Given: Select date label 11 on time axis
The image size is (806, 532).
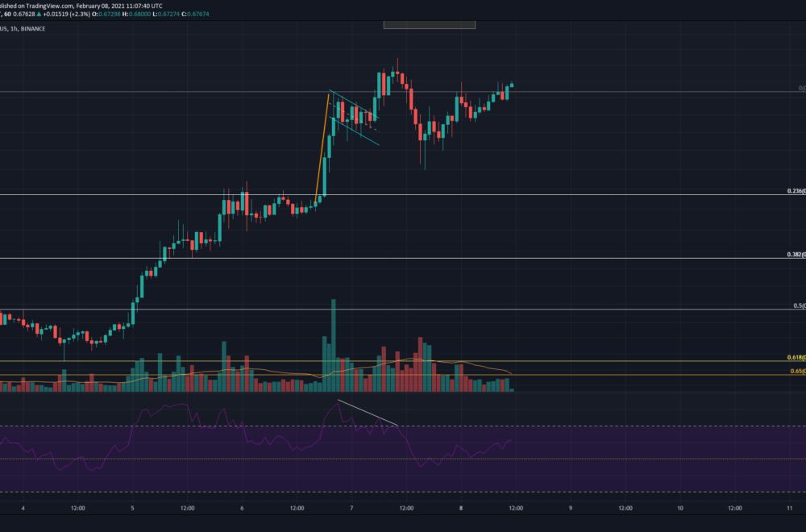Looking at the screenshot, I should (x=790, y=509).
